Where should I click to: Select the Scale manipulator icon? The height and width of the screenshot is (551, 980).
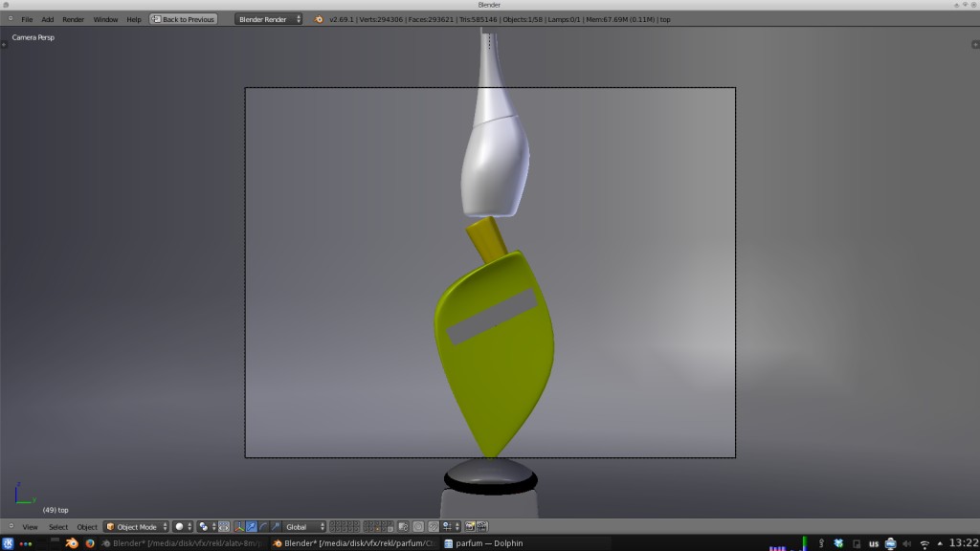(x=274, y=526)
